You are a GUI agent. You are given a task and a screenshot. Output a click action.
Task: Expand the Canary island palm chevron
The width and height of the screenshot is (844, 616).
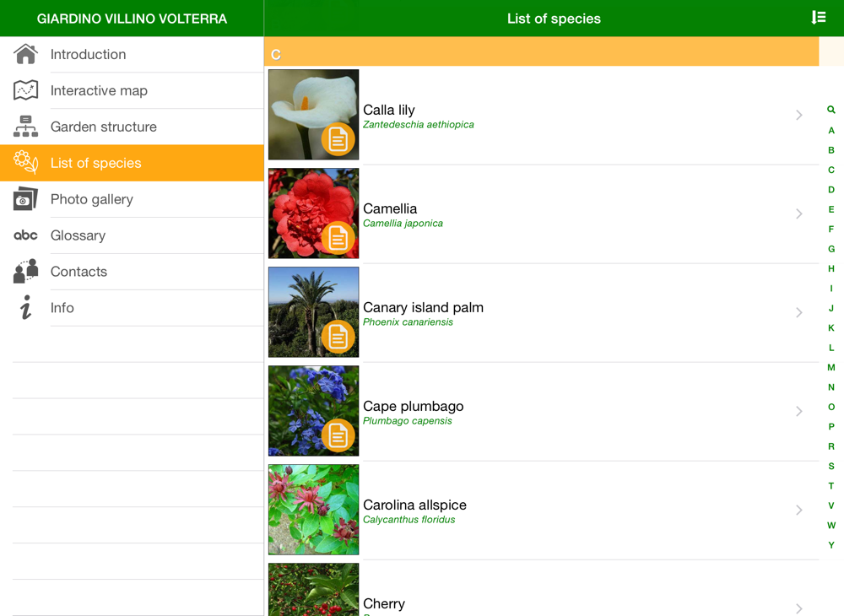[799, 312]
